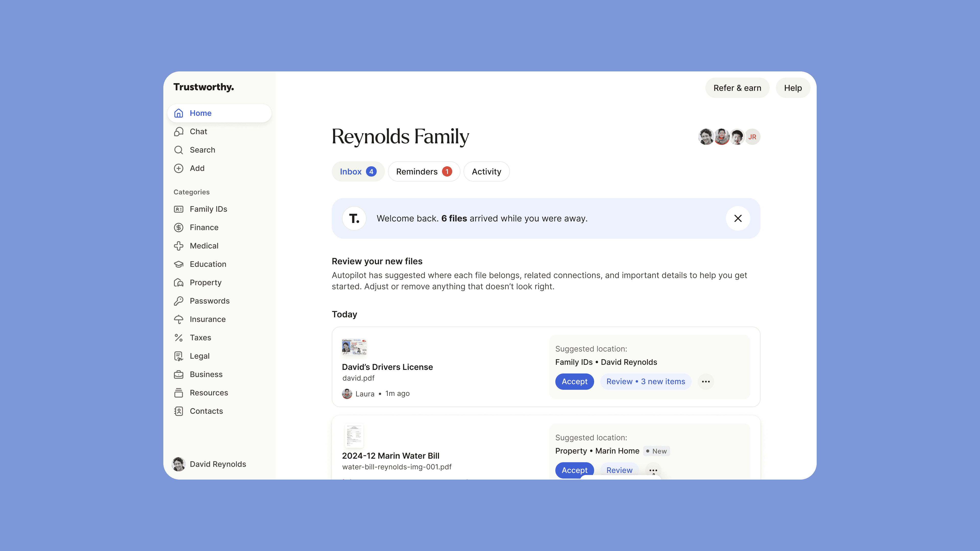Select the Finance dollar icon
Screen dimensions: 980x551
pos(178,227)
